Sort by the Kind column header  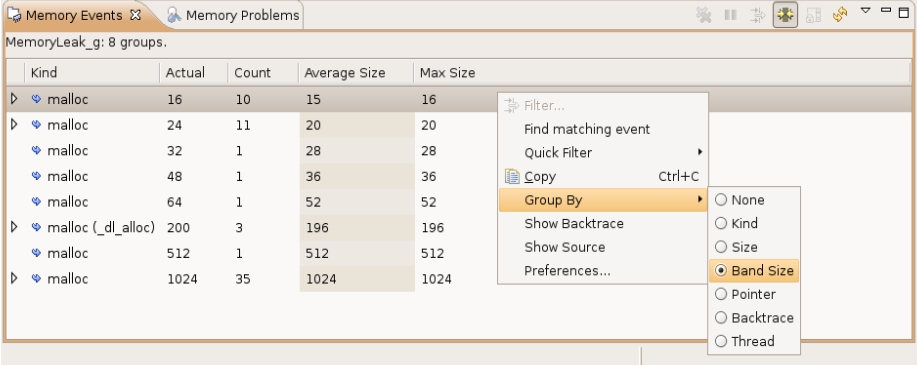92,73
